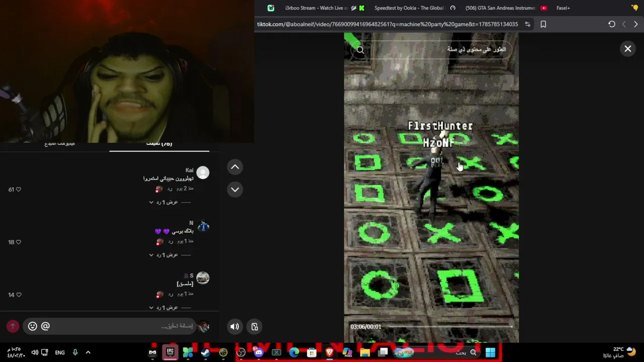Open Epic Games Launcher from the taskbar

[170, 352]
